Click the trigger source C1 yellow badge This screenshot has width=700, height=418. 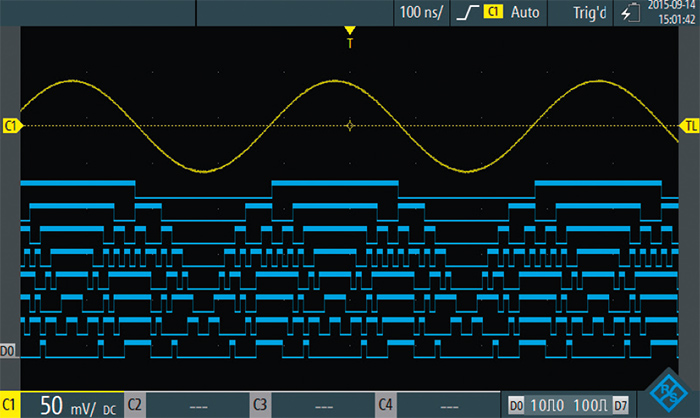[x=492, y=12]
